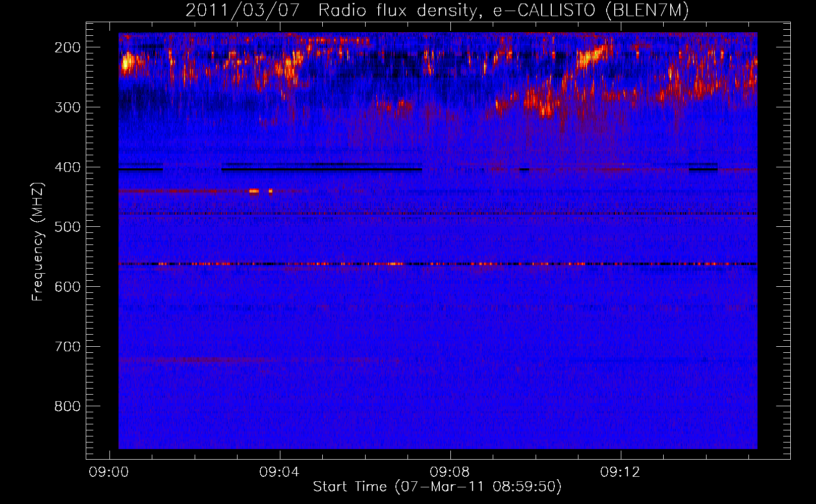The image size is (816, 504).
Task: Click the bright burst near 440 MHz
Action: 254,191
